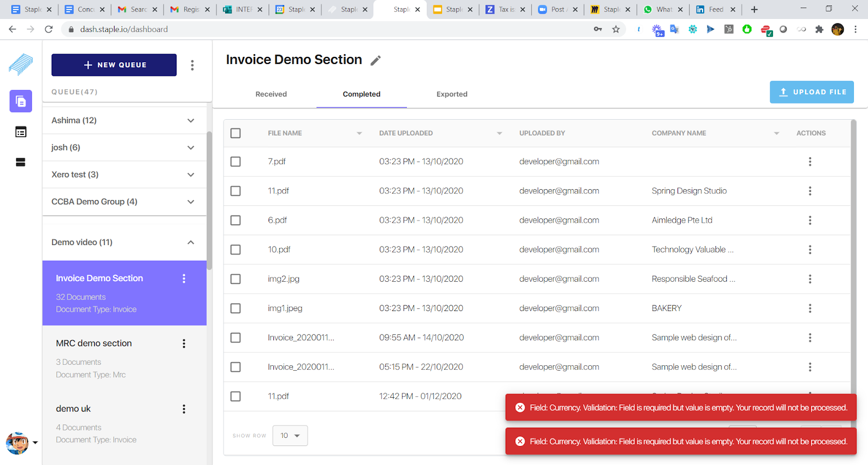The width and height of the screenshot is (868, 465).
Task: Open the saved password key icon
Action: click(598, 29)
